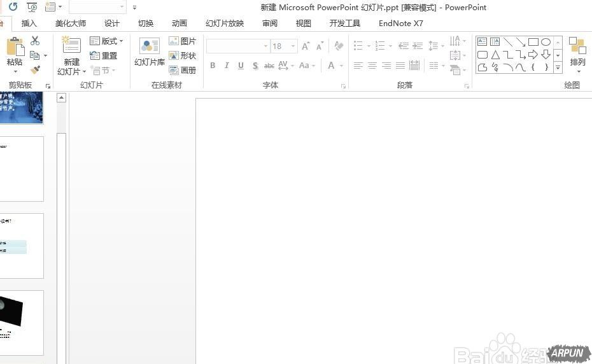592x364 pixels.
Task: Select the second slide thumbnail
Action: coord(22,169)
